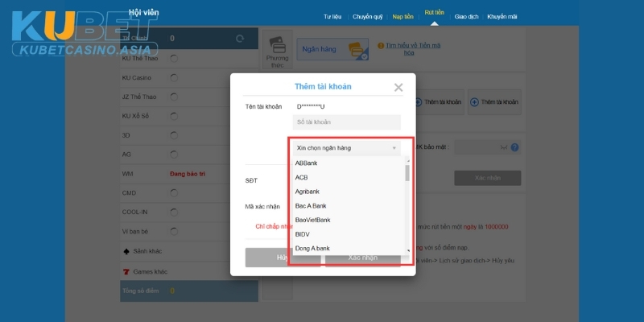The height and width of the screenshot is (322, 644).
Task: Focus the Số tài khoản input field
Action: coord(346,122)
